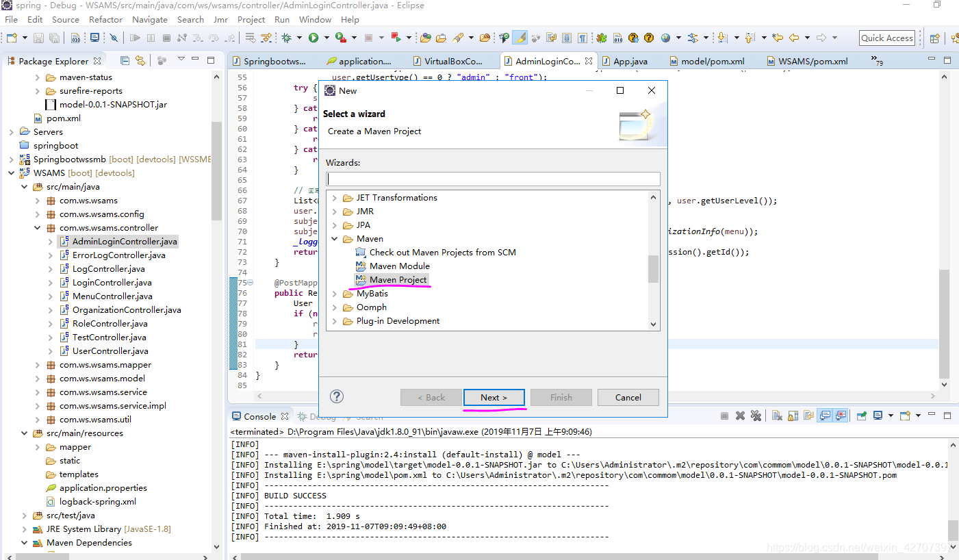Click the Wizards list vertical scrollbar thumb
This screenshot has height=560, width=959.
pos(653,268)
